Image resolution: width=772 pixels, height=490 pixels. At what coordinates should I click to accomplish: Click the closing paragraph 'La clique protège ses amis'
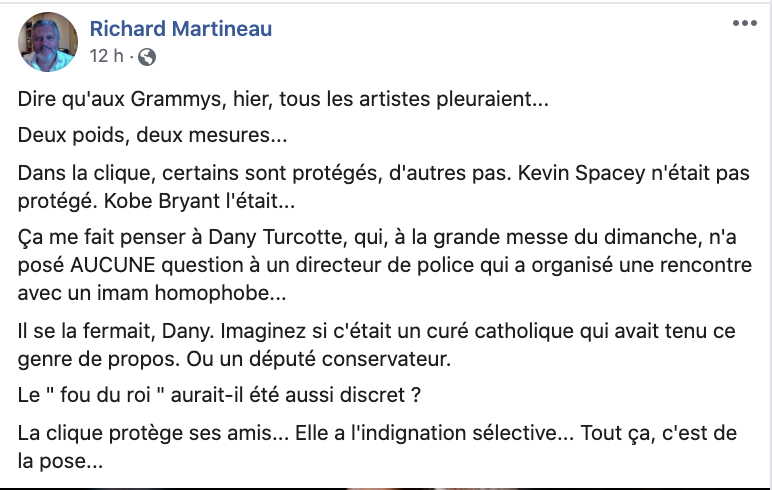click(377, 447)
